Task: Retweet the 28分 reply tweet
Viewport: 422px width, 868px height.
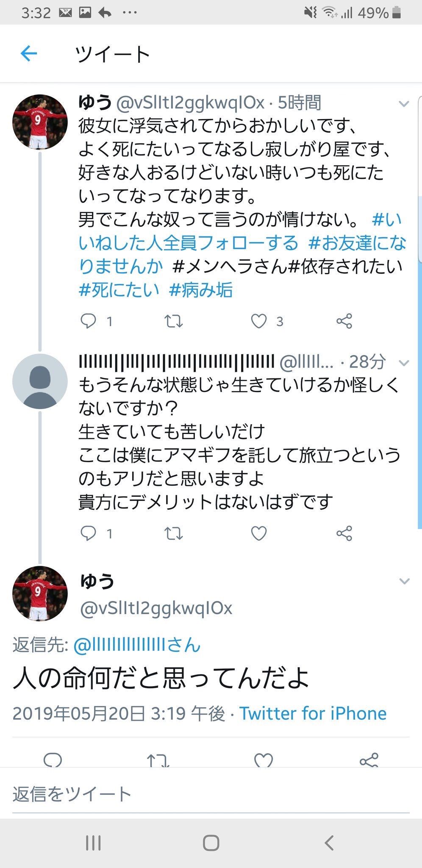Action: pos(173,533)
